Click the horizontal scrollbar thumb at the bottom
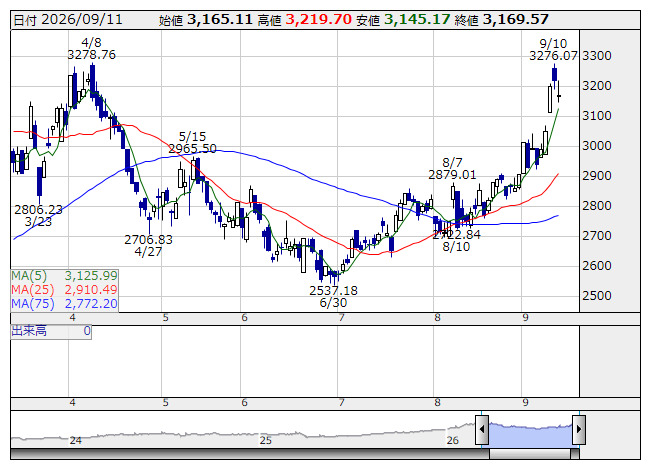 (x=530, y=454)
